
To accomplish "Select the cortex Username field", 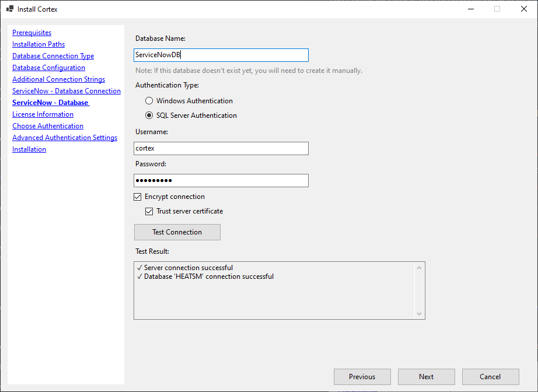I will tap(221, 148).
